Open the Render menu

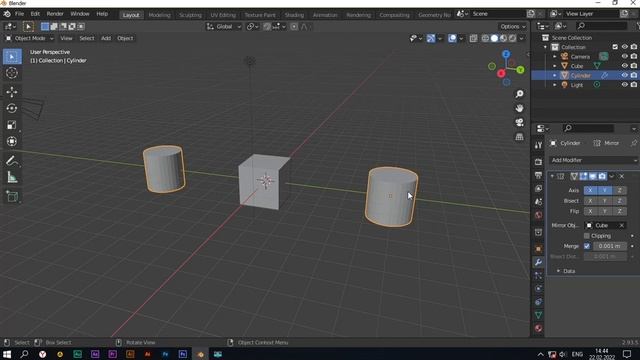pyautogui.click(x=55, y=14)
